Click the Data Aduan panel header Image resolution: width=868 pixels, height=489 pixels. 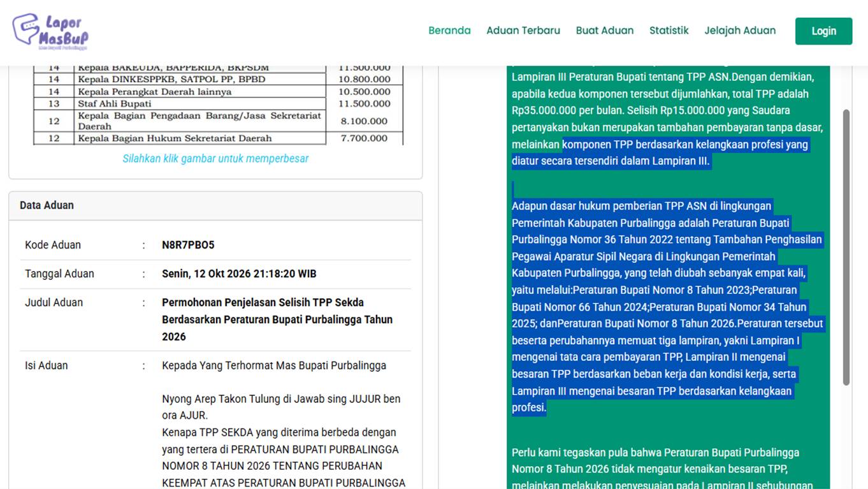point(215,205)
